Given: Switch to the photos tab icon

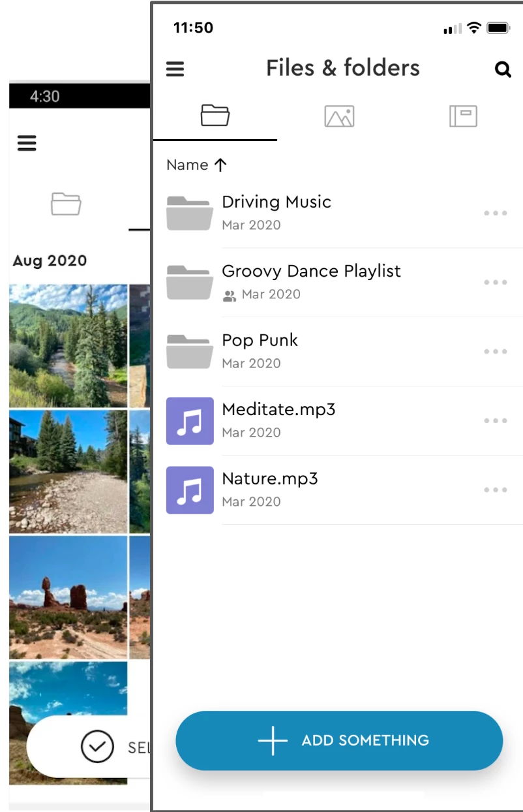Looking at the screenshot, I should (339, 117).
